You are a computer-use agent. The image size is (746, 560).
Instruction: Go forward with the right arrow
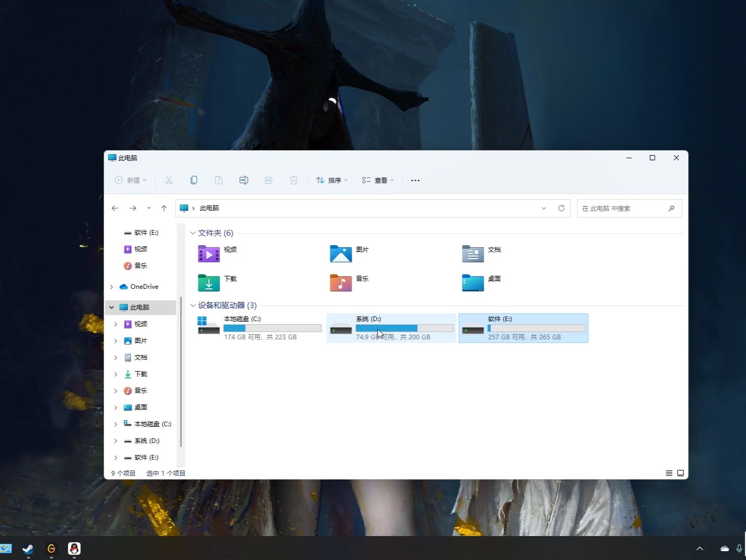(133, 208)
